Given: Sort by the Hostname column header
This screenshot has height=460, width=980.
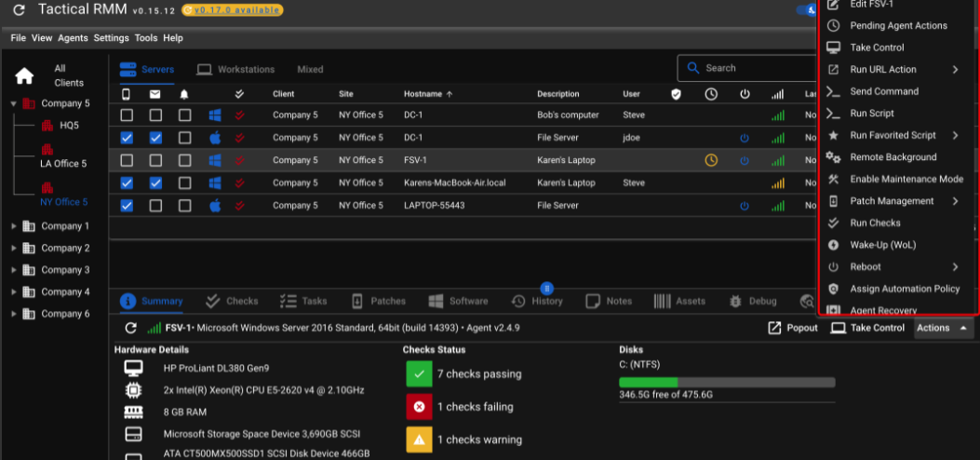Looking at the screenshot, I should coord(428,94).
